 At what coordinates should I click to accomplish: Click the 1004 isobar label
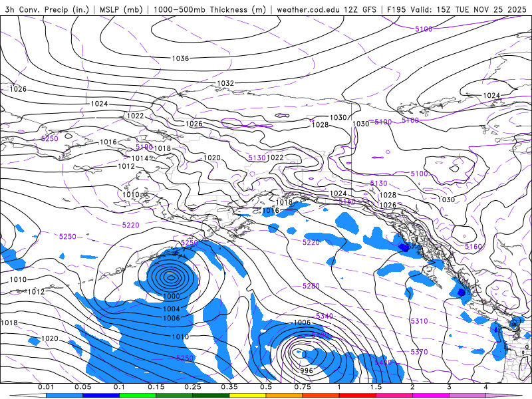click(x=172, y=309)
